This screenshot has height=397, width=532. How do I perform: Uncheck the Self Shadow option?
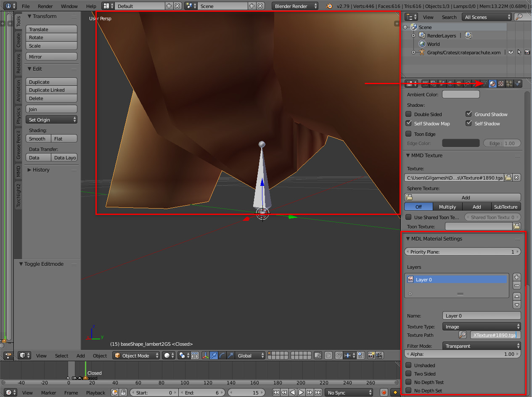pyautogui.click(x=468, y=123)
